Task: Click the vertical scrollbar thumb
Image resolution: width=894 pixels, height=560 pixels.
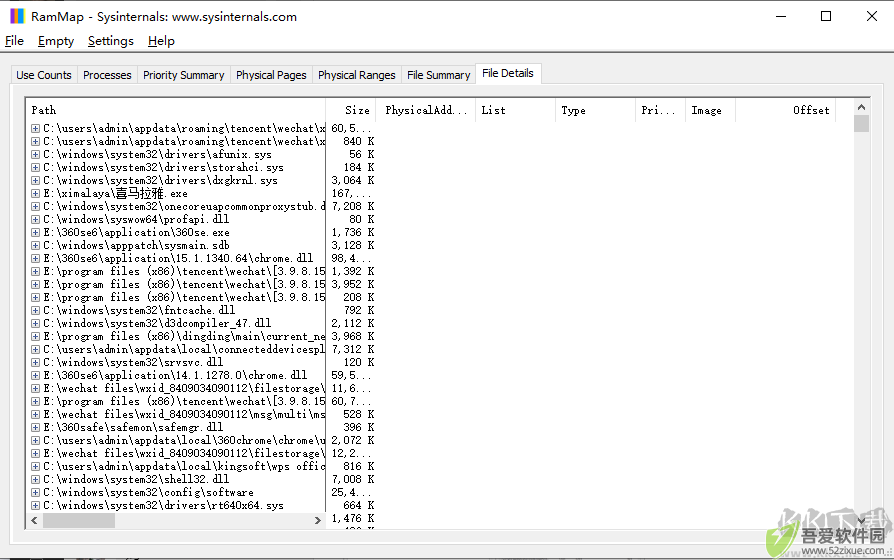Action: (862, 124)
